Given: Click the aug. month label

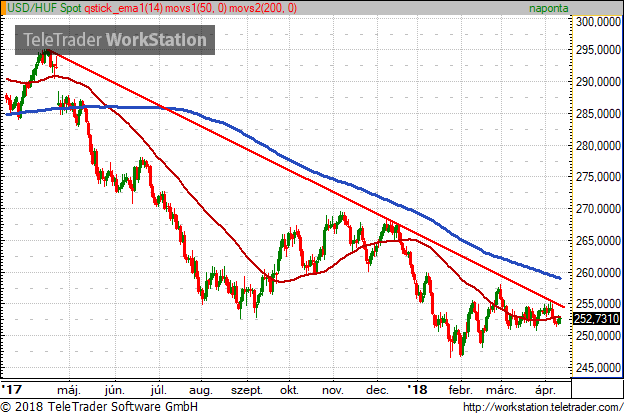Looking at the screenshot, I should pos(201,391).
